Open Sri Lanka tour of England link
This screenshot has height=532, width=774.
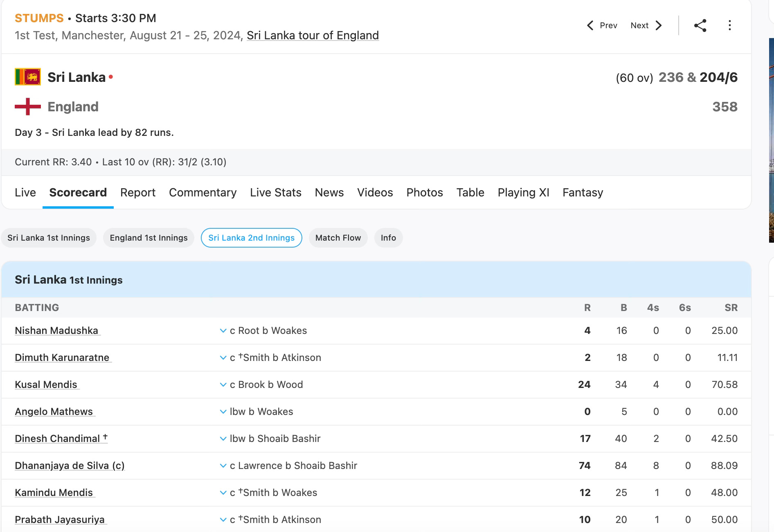pos(313,36)
